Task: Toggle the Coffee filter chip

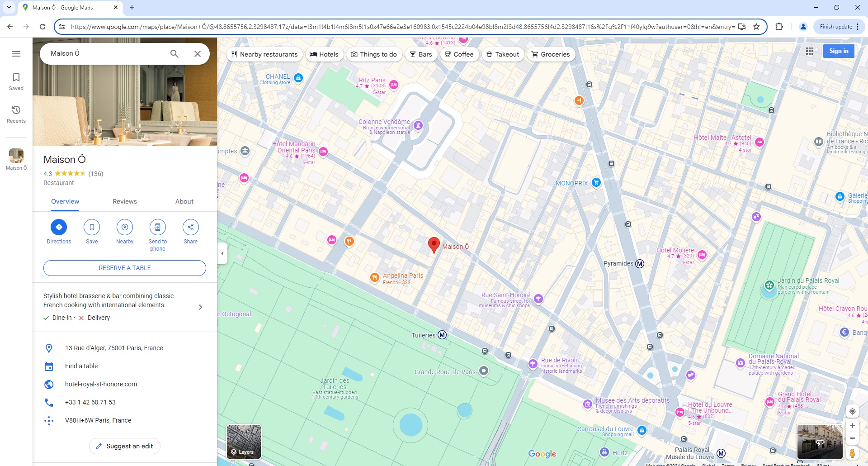Action: pos(459,54)
